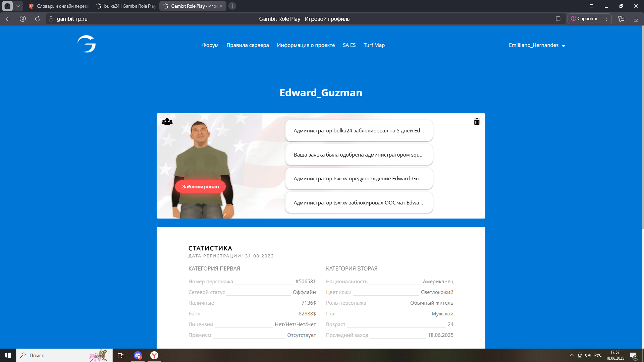
Task: Open browser downloads icon
Action: (636, 19)
